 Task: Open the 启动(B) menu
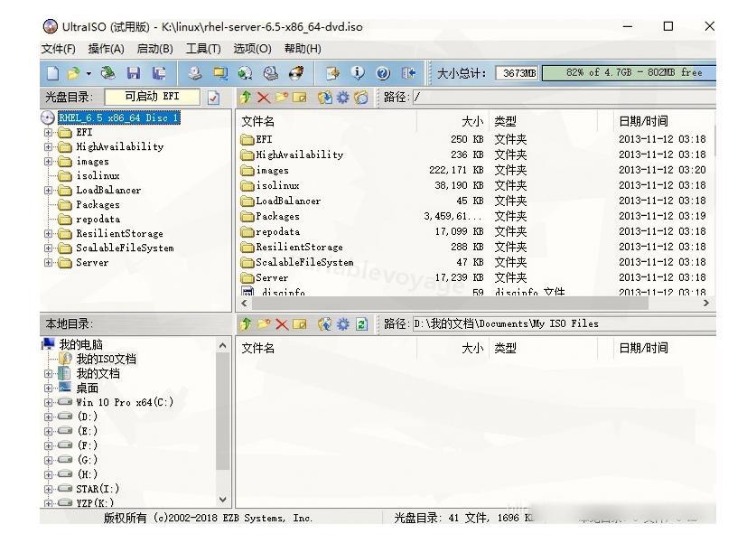154,49
